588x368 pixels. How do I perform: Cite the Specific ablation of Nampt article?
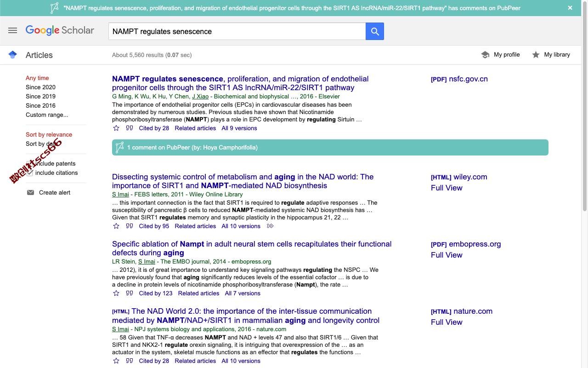pos(130,293)
